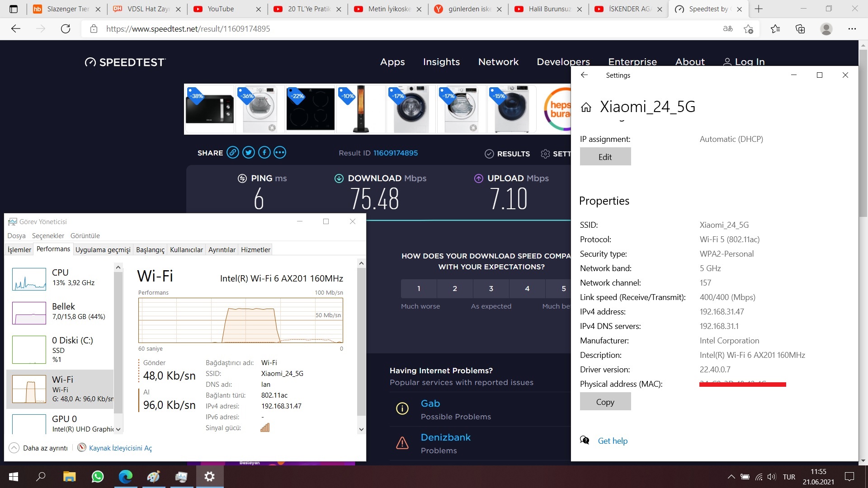The image size is (868, 488).
Task: Share result on Facebook
Action: click(264, 153)
